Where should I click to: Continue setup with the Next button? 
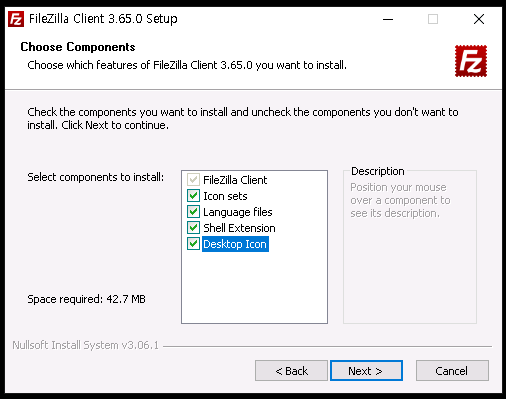366,371
